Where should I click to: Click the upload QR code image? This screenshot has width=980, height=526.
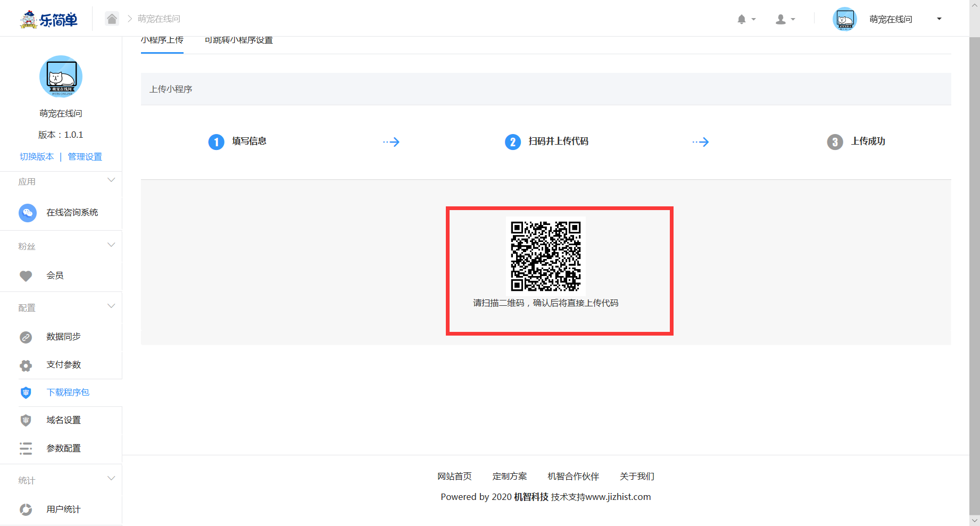click(x=545, y=256)
